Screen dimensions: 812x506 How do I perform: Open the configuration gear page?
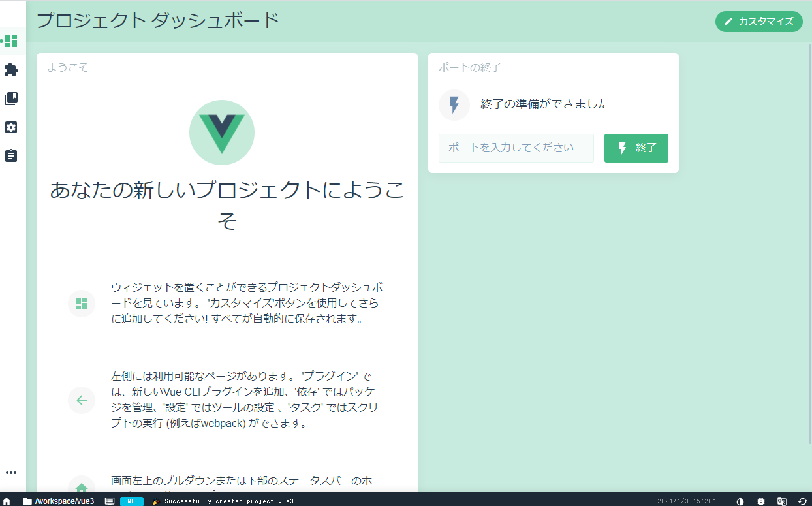point(11,127)
